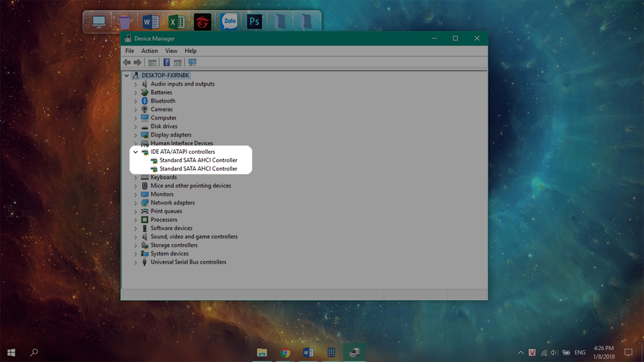Click the Show/Hide console tree toolbar icon

point(152,62)
